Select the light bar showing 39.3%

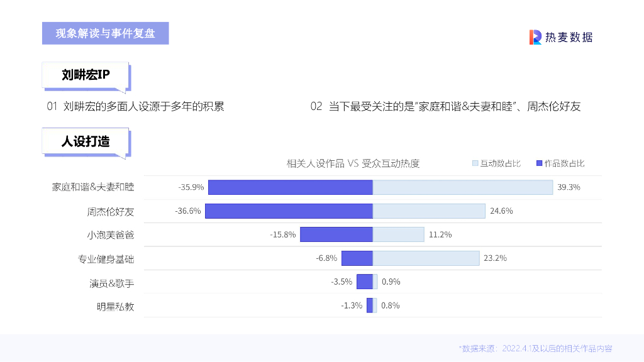click(x=462, y=187)
